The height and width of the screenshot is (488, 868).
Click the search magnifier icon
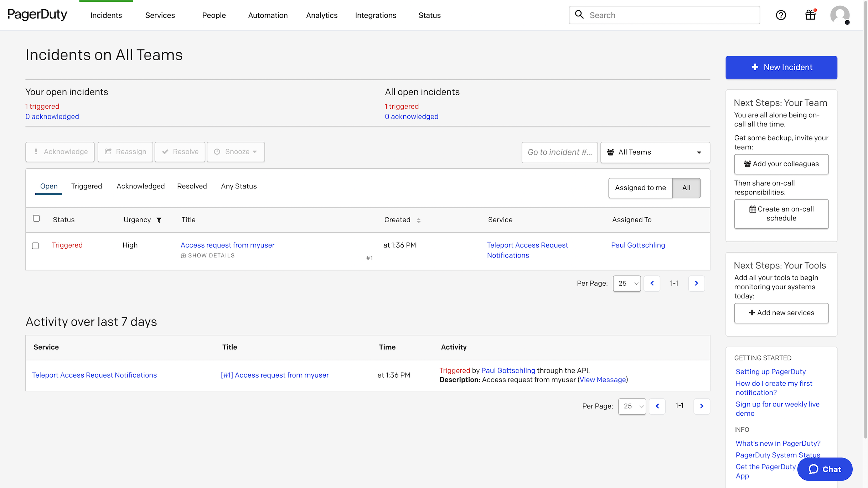pos(579,14)
